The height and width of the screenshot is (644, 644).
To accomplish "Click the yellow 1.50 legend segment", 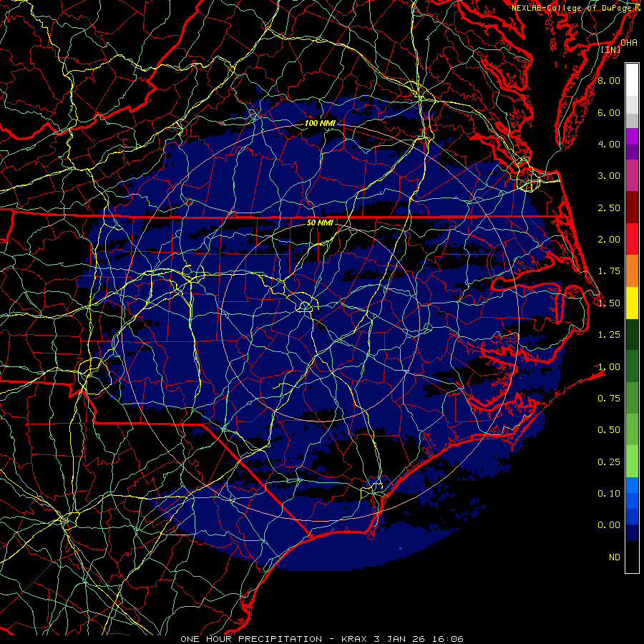I will 632,303.
